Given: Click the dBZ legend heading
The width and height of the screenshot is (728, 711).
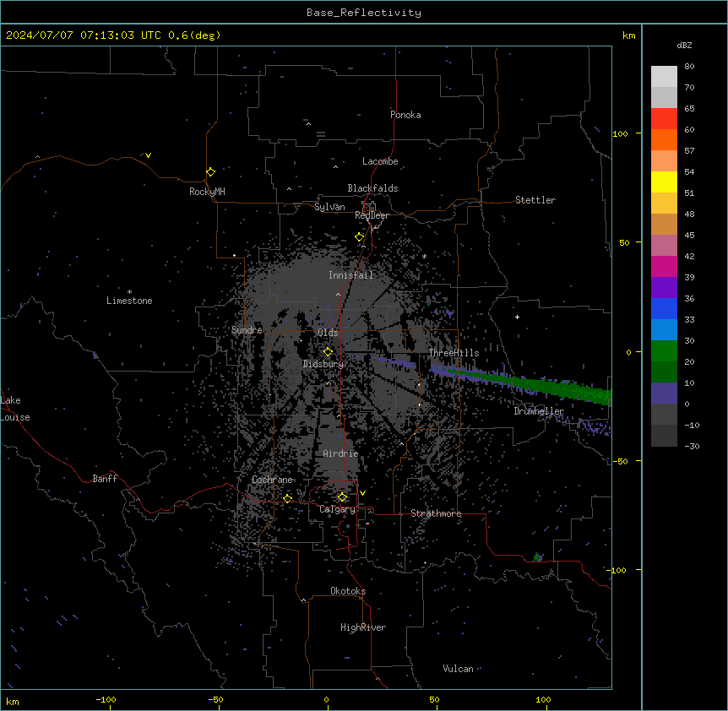Looking at the screenshot, I should [684, 45].
